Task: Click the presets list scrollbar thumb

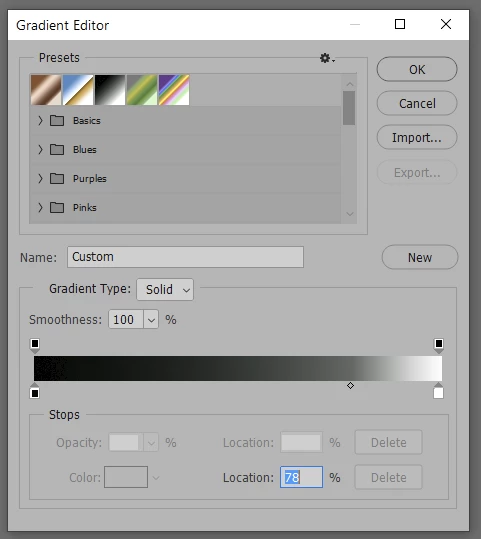Action: [x=349, y=108]
